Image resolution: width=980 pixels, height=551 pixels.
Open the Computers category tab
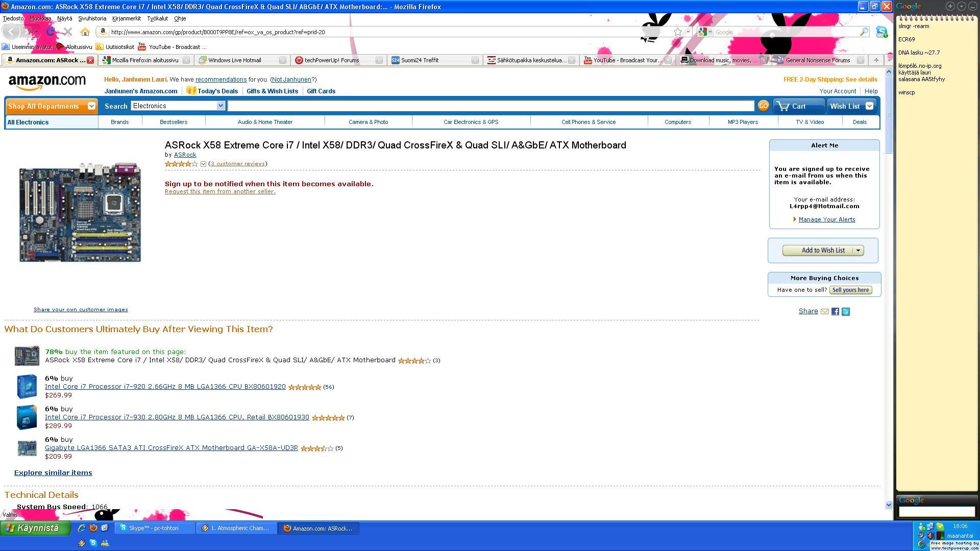677,122
